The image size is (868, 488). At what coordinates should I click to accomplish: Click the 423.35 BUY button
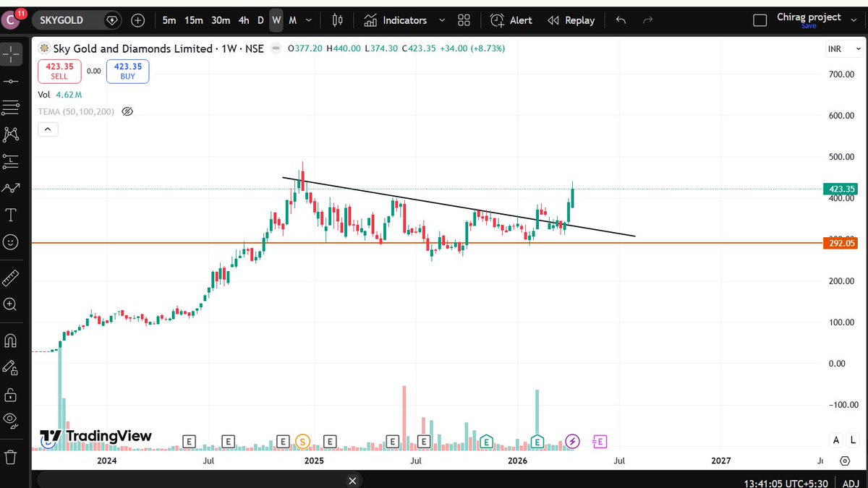tap(127, 71)
